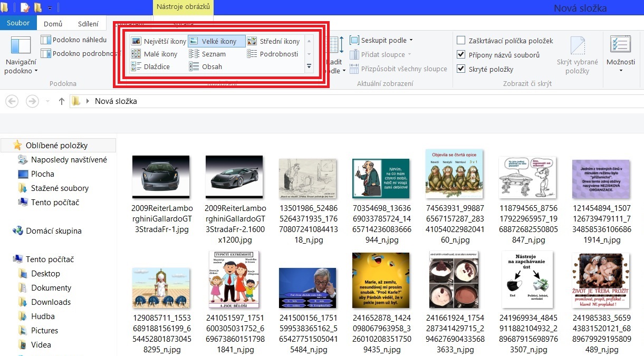Screen dimensions: 644x356
Task: Choose Dlaždice tiles layout
Action: pyautogui.click(x=151, y=66)
